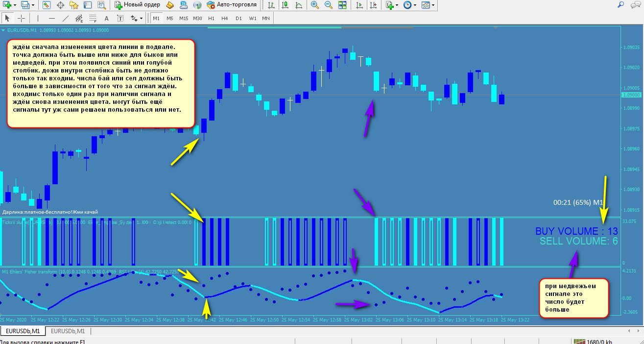
Task: Open the search magnifier in toolbar
Action: tap(620, 5)
